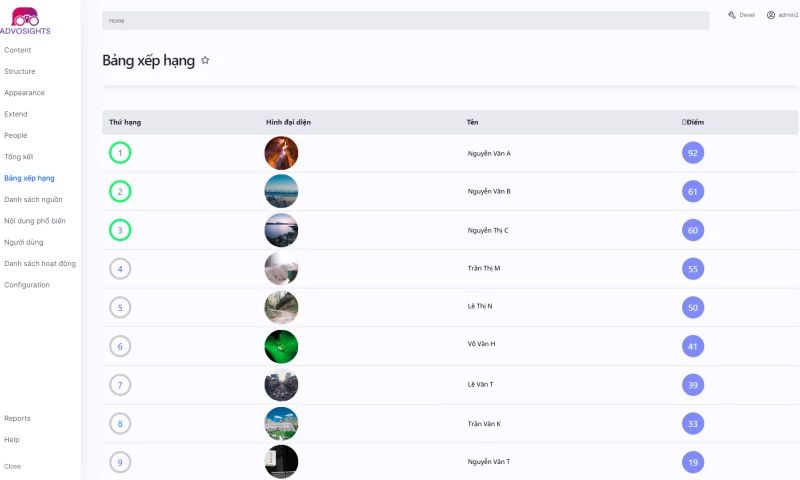Open the Structure menu item
Image resolution: width=800 pixels, height=480 pixels.
coord(20,71)
